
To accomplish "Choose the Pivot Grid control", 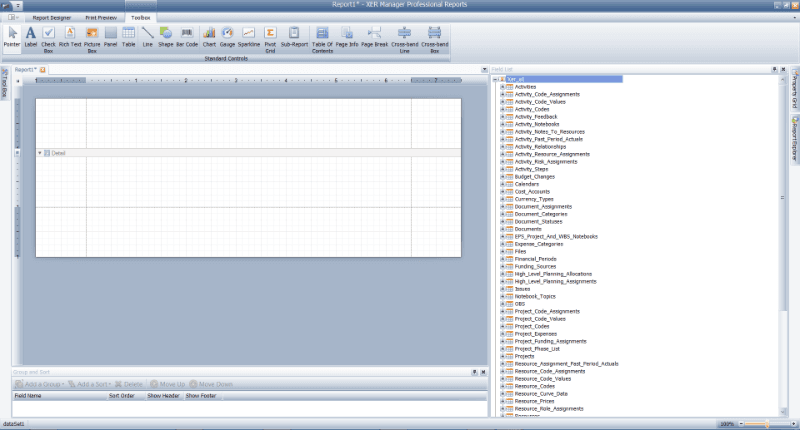I will tap(270, 39).
